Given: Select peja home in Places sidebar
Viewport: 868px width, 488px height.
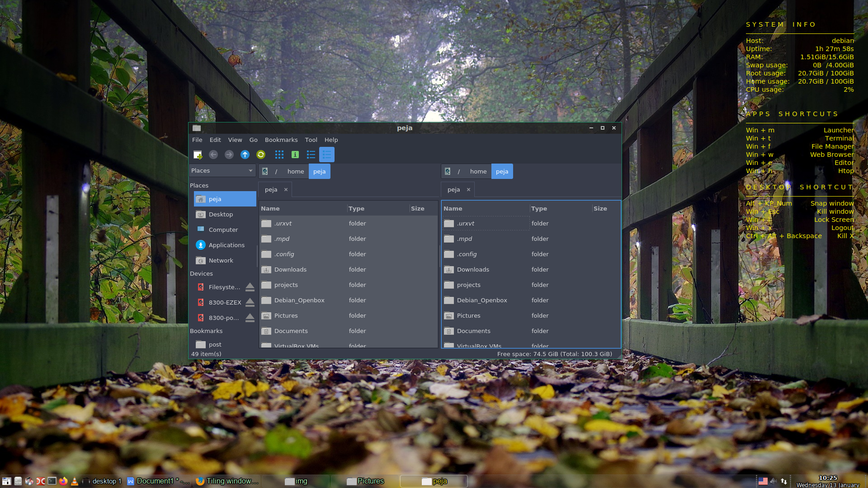Looking at the screenshot, I should click(x=225, y=199).
